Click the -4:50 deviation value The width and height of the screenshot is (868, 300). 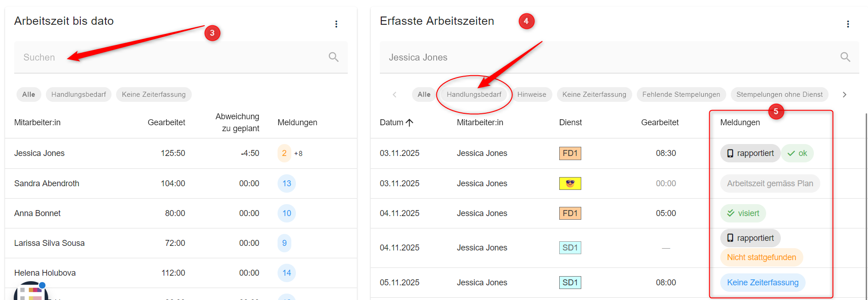[250, 153]
